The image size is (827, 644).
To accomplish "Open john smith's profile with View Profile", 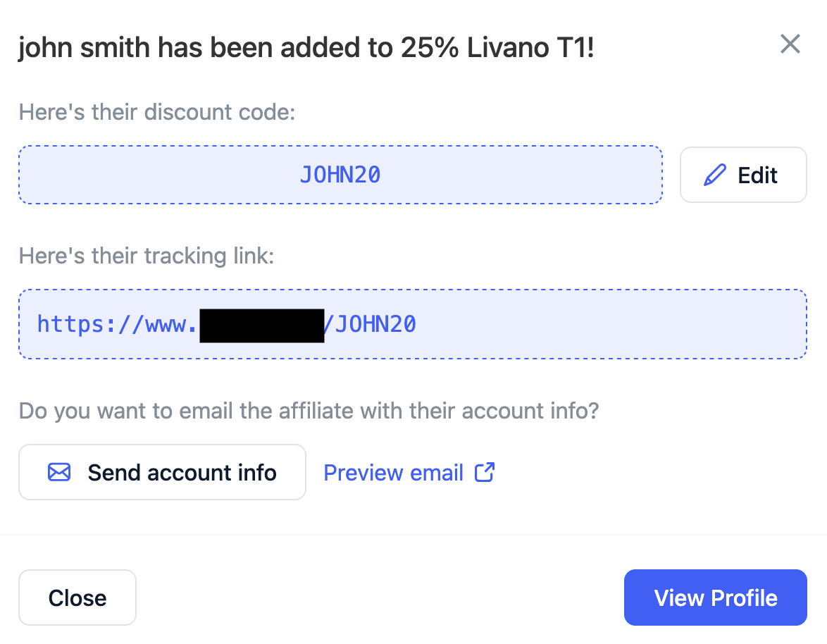I will tap(715, 597).
